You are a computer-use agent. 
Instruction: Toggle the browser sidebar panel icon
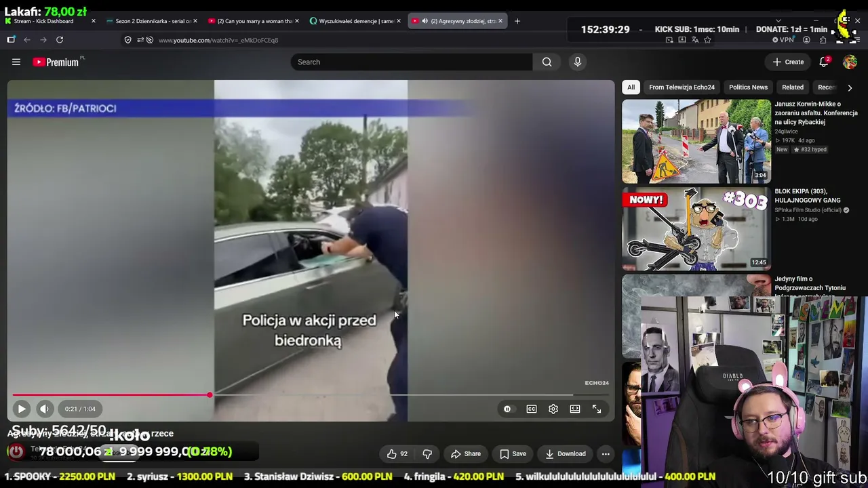coord(11,40)
